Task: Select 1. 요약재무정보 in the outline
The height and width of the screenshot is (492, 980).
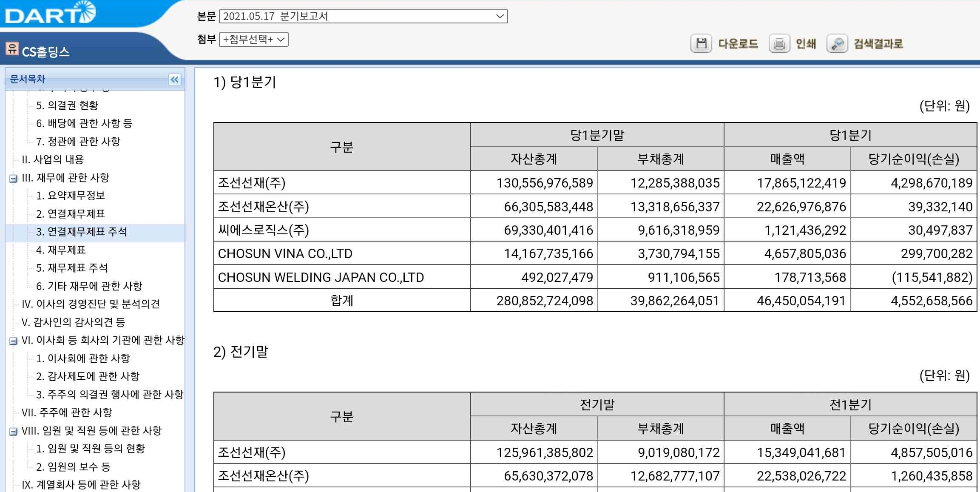Action: (70, 196)
